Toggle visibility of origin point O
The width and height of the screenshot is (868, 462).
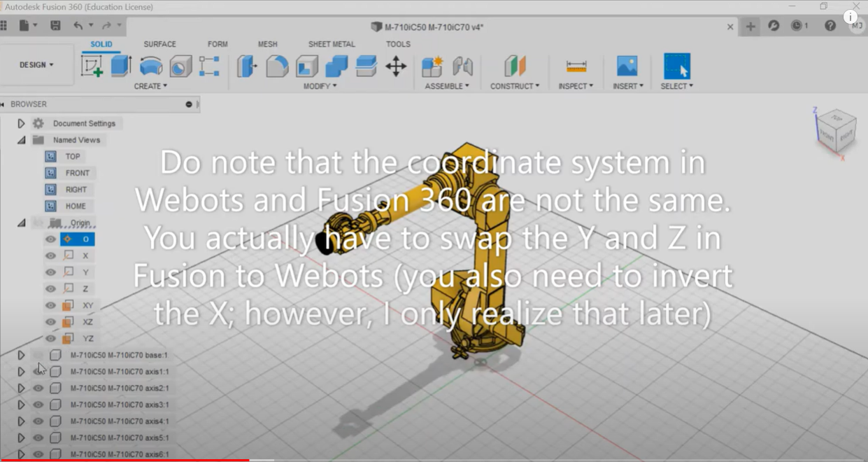pos(50,239)
